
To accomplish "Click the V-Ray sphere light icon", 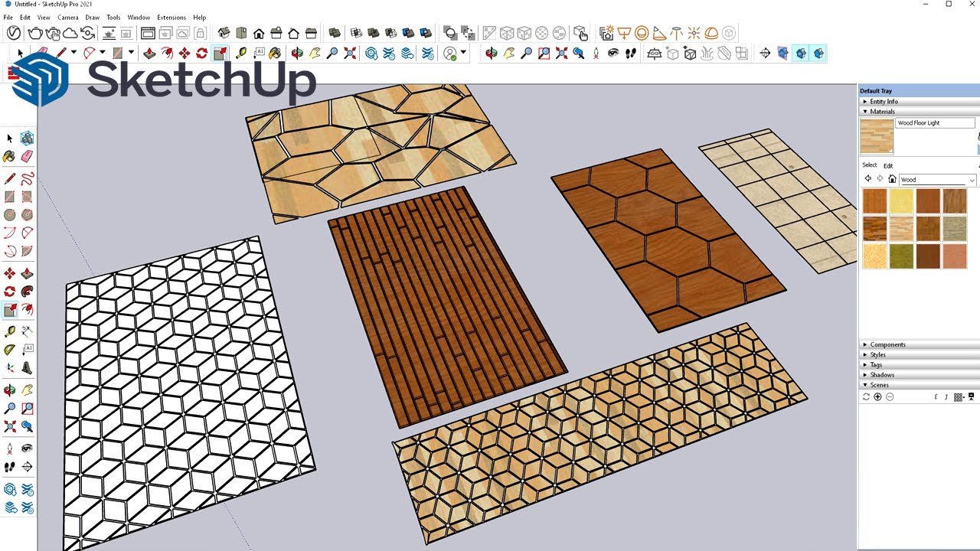I will pyautogui.click(x=641, y=33).
